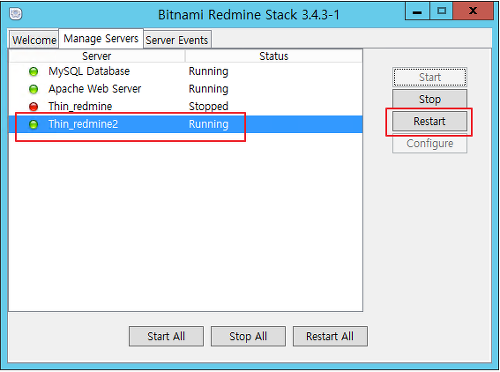This screenshot has width=500, height=372.
Task: Select the Thin_redmine2 server name
Action: [83, 124]
